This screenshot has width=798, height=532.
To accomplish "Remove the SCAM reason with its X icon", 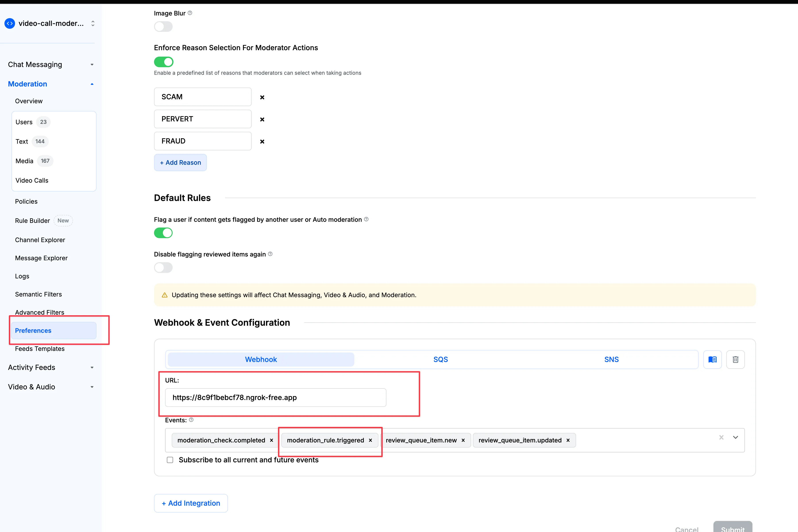I will [x=262, y=97].
